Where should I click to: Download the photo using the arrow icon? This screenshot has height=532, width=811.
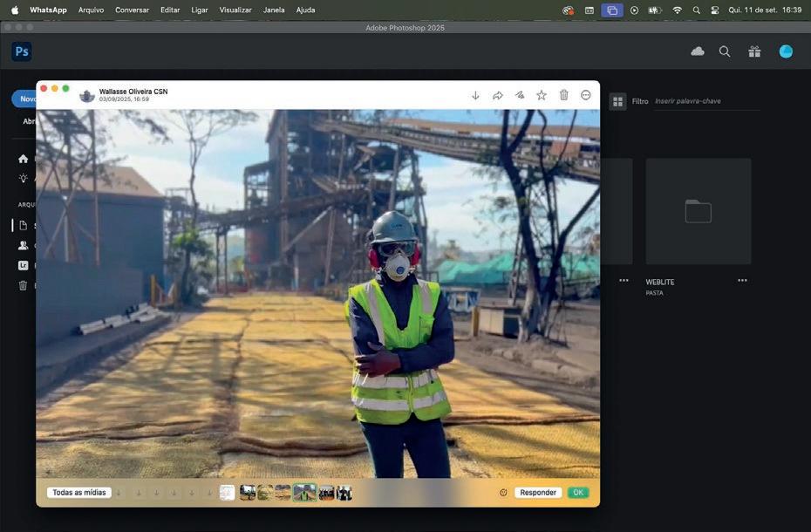point(475,95)
